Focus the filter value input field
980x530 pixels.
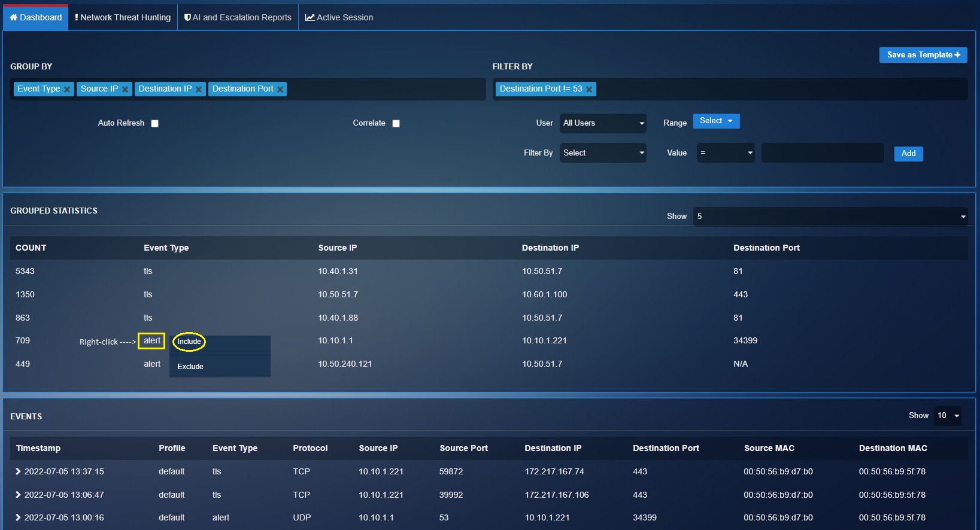[x=823, y=153]
